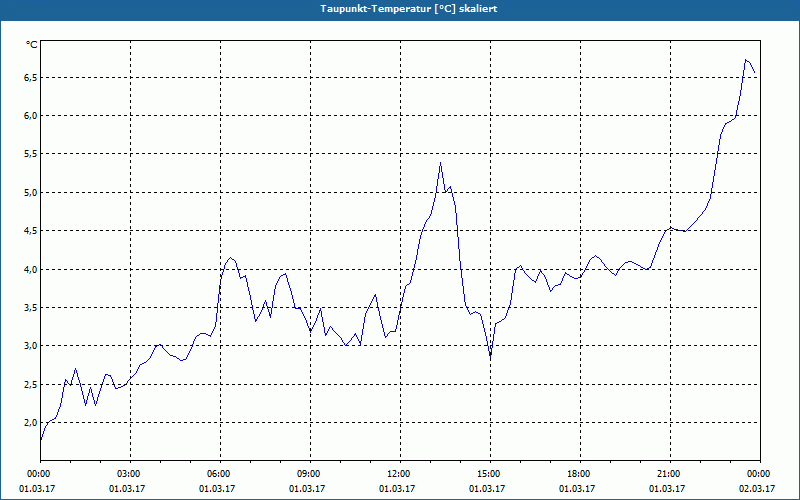Select the 4,5 y-axis label
This screenshot has width=800, height=500.
pyautogui.click(x=30, y=231)
